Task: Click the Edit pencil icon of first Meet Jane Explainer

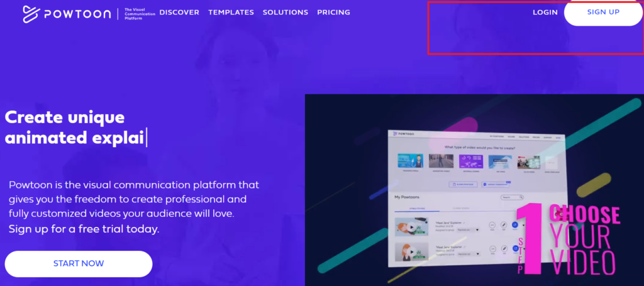Action: click(504, 225)
